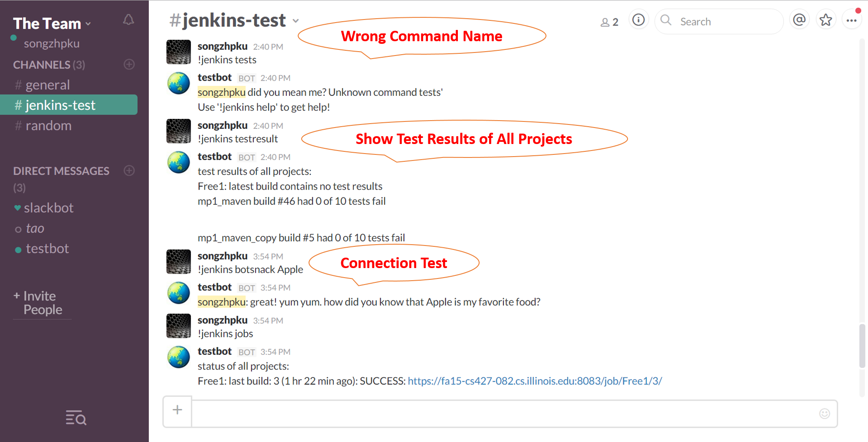Open starred items with star icon

pyautogui.click(x=825, y=20)
